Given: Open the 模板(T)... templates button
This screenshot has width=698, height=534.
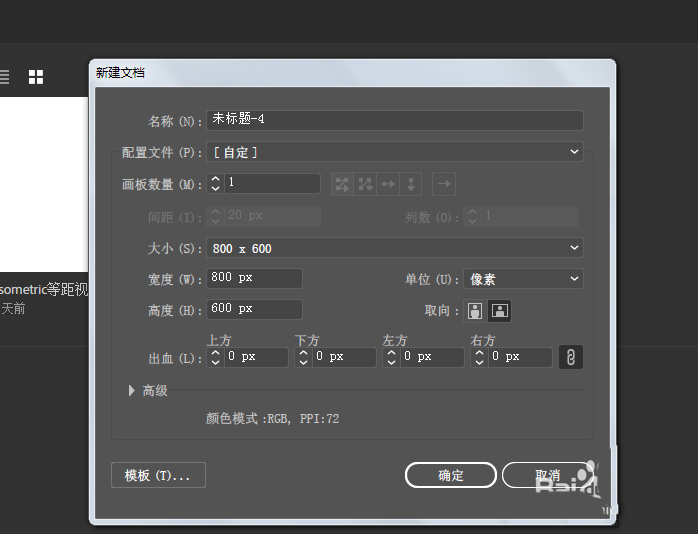Looking at the screenshot, I should (158, 475).
